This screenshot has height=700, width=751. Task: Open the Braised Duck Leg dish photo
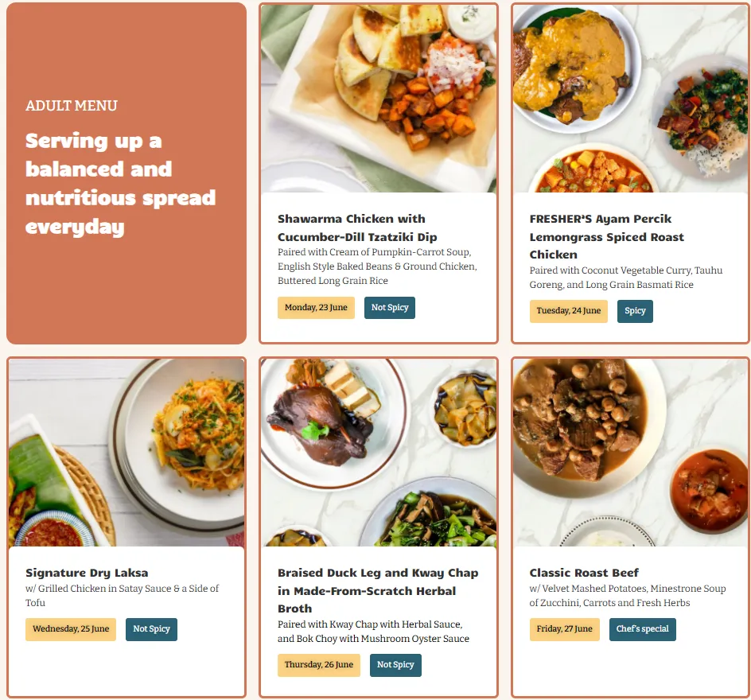[379, 453]
